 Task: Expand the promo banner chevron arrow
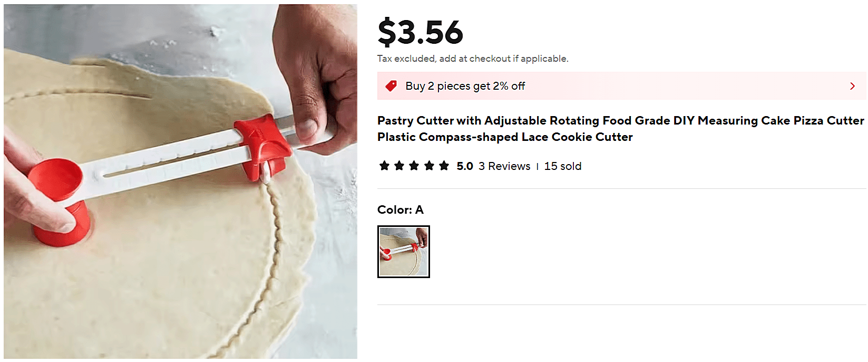tap(852, 86)
